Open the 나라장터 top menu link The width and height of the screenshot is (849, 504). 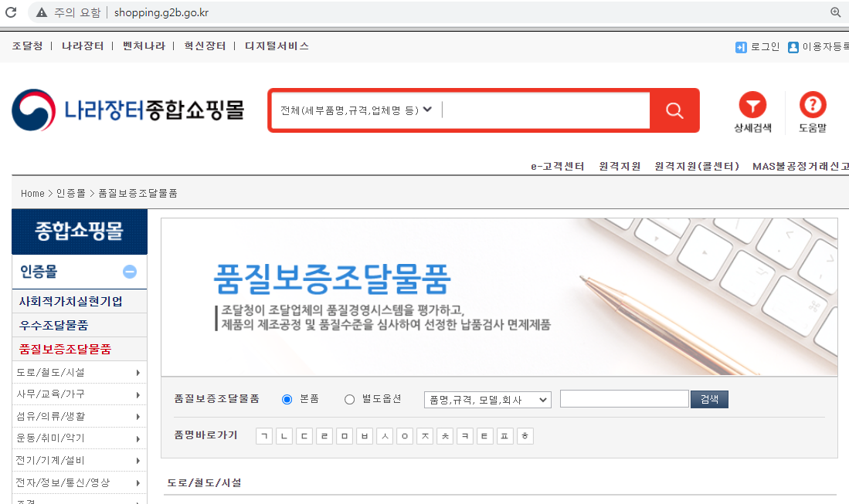[x=83, y=46]
